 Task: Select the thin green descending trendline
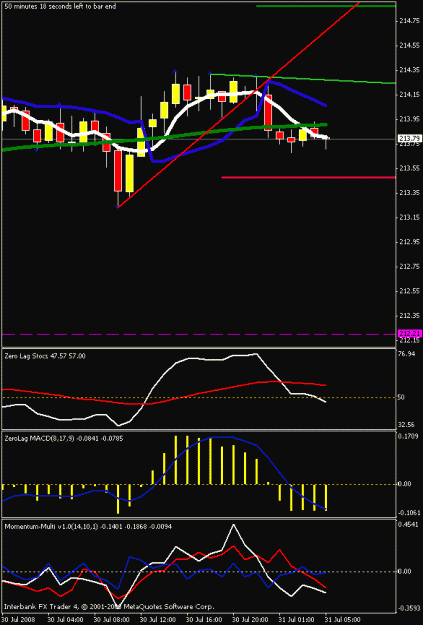303,79
